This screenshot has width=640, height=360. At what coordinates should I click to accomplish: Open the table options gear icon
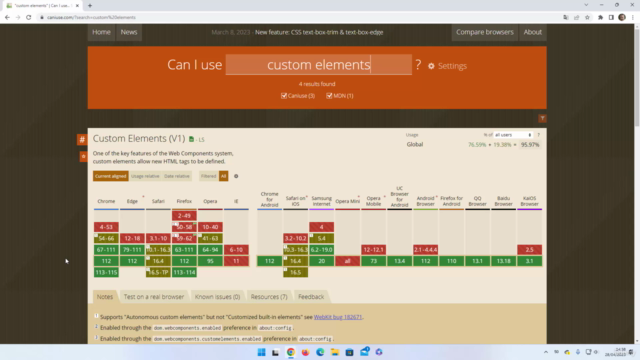(x=236, y=176)
